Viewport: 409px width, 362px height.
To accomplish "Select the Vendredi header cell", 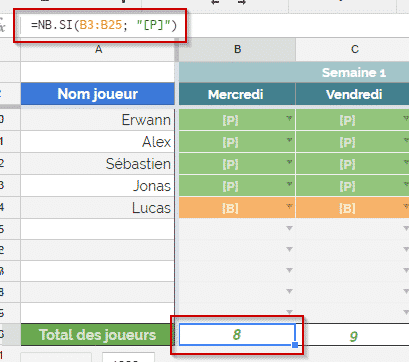I will (353, 94).
